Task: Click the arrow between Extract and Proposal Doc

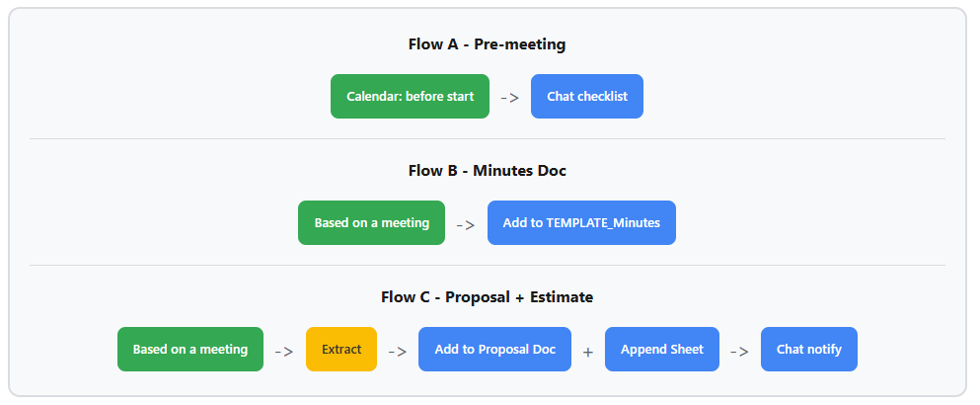Action: pyautogui.click(x=397, y=351)
